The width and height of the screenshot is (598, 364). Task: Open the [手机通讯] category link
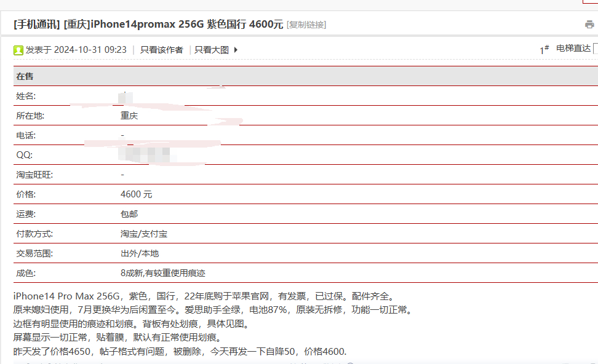tap(36, 25)
